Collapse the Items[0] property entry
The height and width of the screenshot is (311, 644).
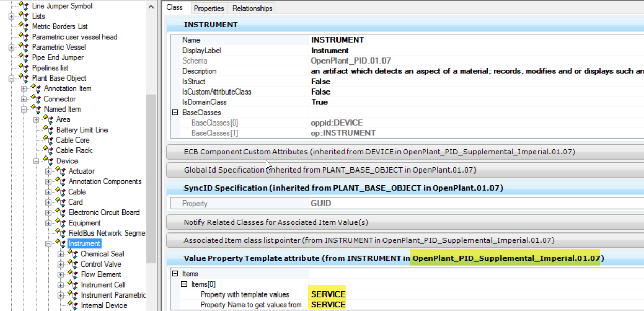click(x=184, y=284)
